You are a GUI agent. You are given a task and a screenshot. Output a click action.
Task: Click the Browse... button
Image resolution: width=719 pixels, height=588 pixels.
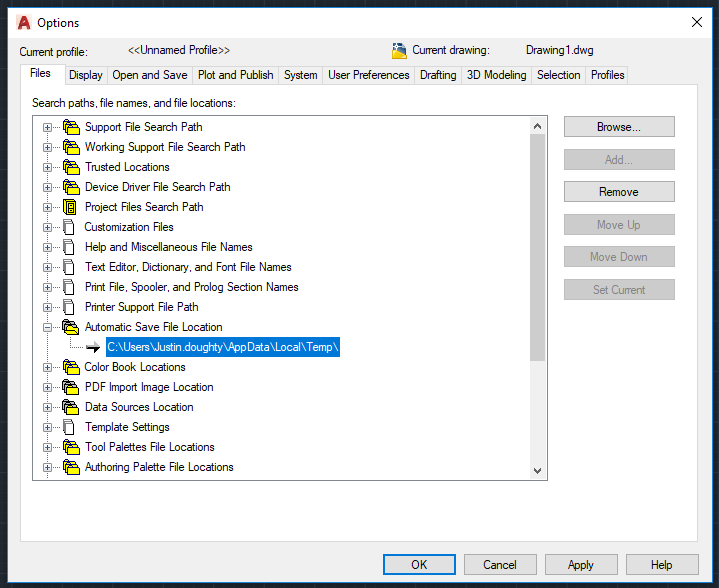pyautogui.click(x=619, y=127)
